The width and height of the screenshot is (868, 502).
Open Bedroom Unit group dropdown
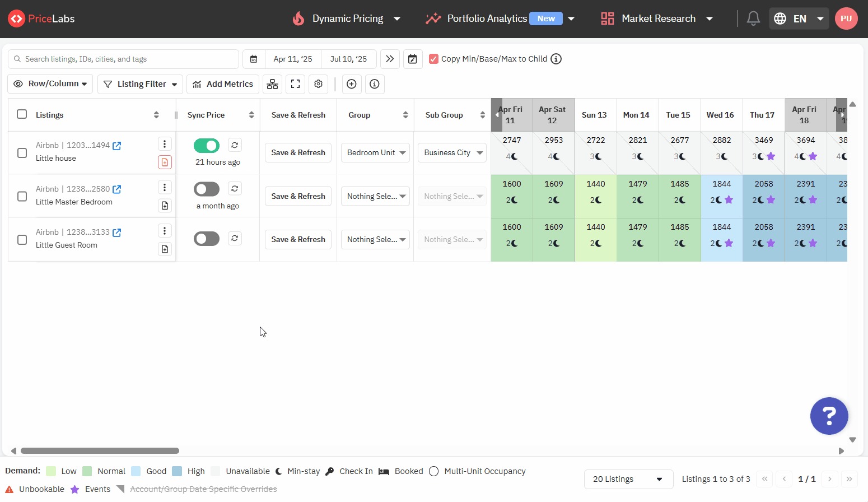375,152
